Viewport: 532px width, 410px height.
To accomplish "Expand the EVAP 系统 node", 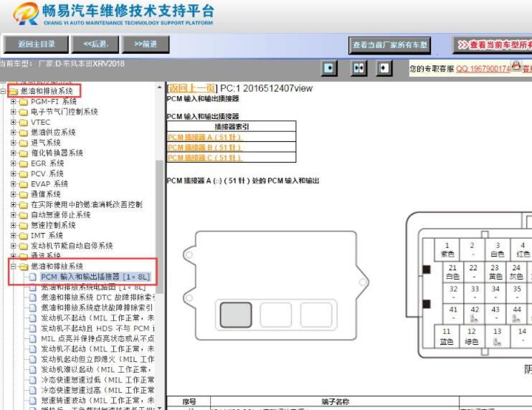I will [x=13, y=183].
